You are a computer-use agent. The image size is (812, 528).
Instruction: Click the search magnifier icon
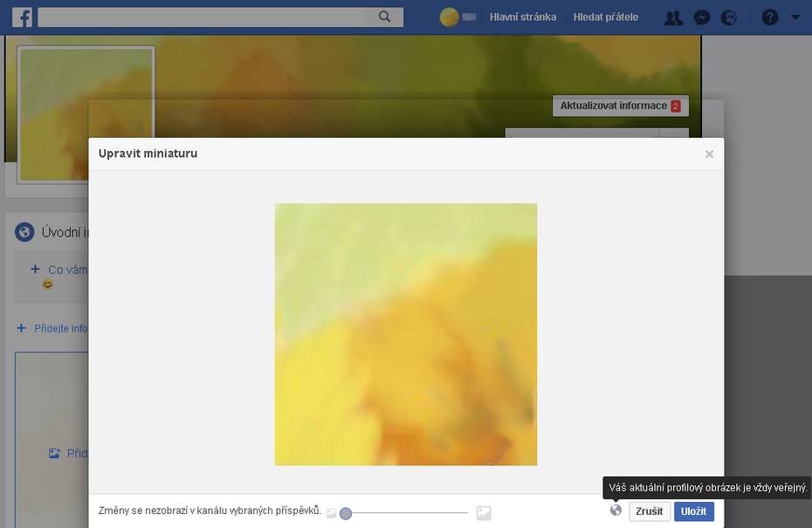click(x=384, y=17)
